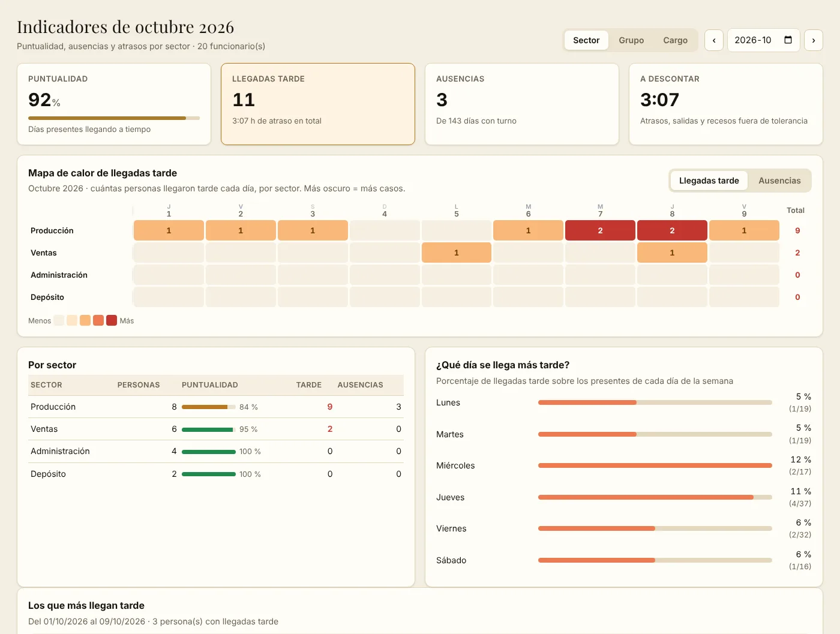Click the Los que más llegan tarde heading

click(86, 605)
